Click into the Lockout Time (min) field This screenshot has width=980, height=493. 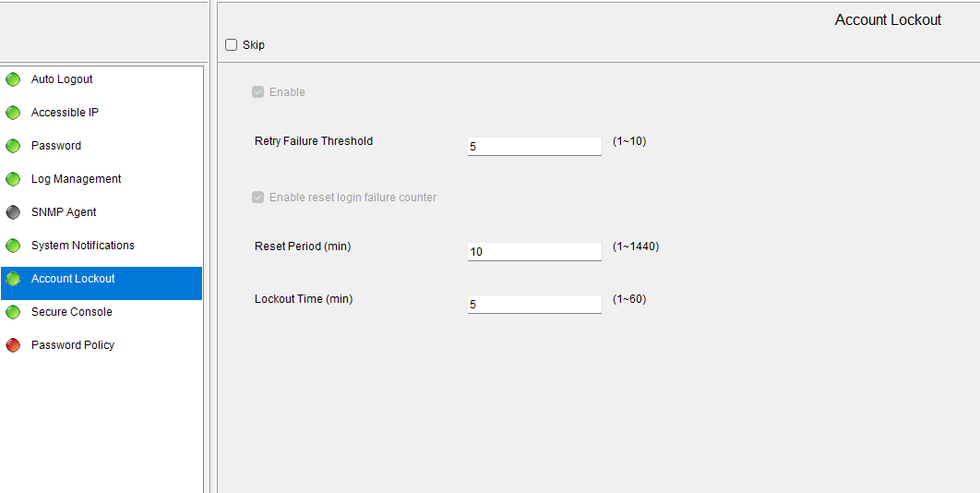coord(534,304)
